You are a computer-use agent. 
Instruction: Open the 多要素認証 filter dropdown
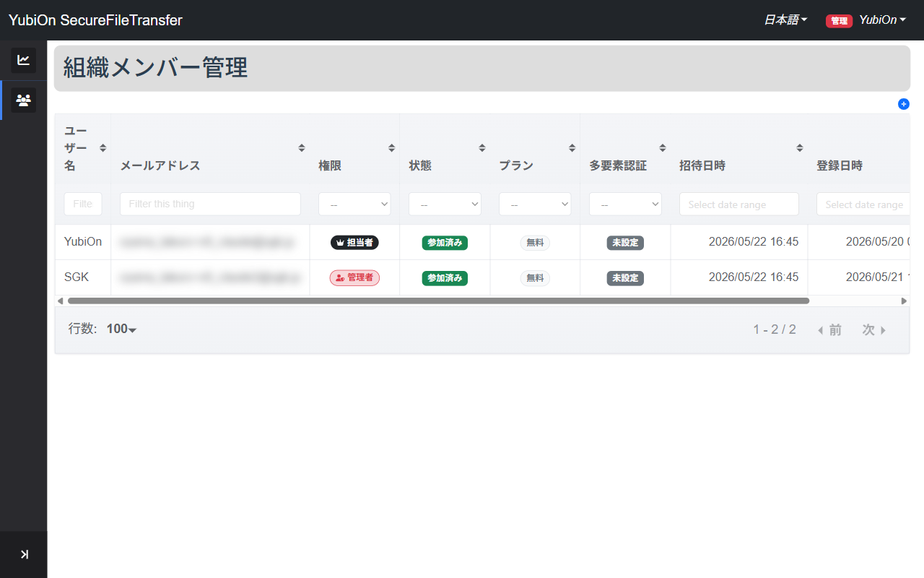(x=625, y=204)
